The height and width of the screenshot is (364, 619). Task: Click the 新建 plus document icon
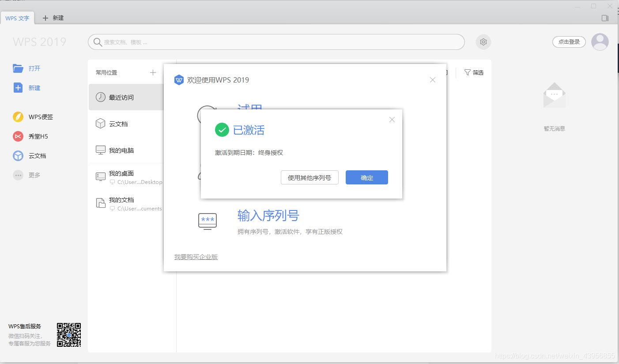[18, 88]
